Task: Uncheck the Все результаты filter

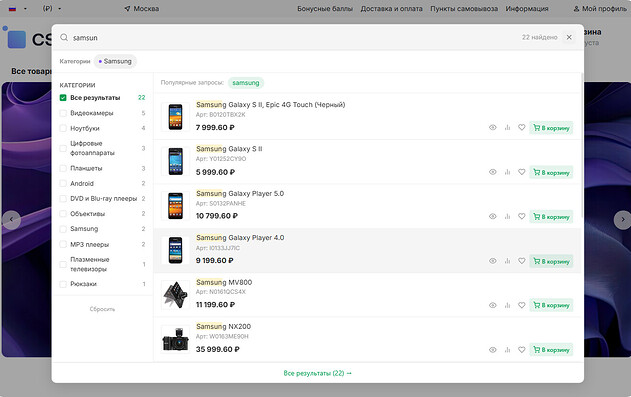Action: pos(63,98)
